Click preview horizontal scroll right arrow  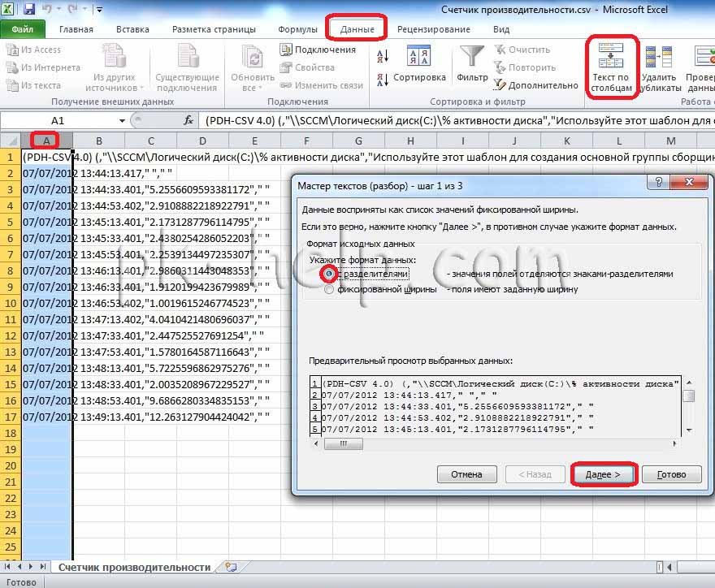[675, 443]
